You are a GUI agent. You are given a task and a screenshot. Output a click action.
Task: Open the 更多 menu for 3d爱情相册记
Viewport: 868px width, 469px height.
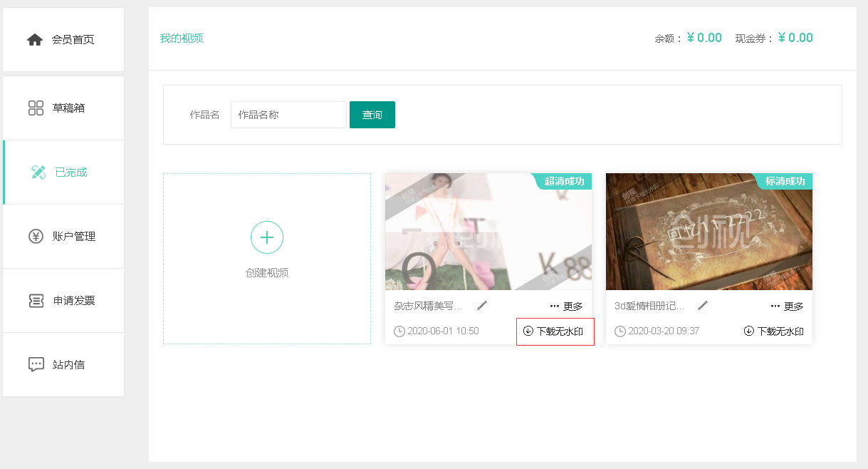[x=788, y=306]
